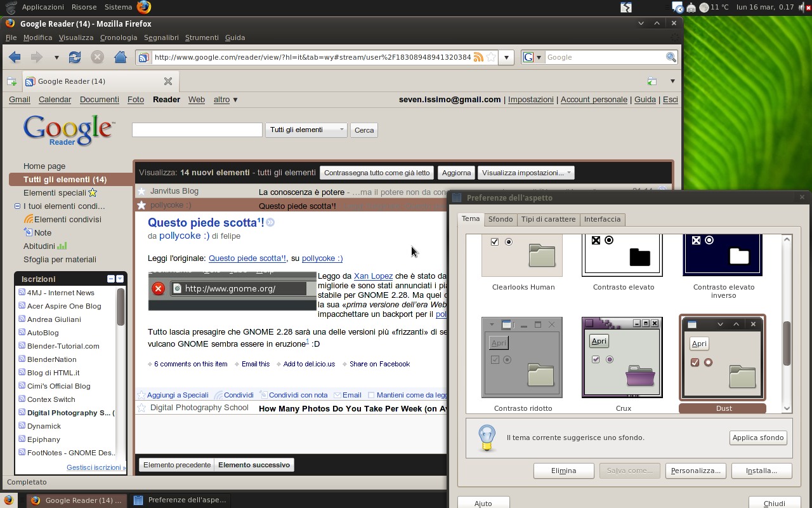Click the stop loading icon in Firefox
This screenshot has height=508, width=812.
point(97,57)
